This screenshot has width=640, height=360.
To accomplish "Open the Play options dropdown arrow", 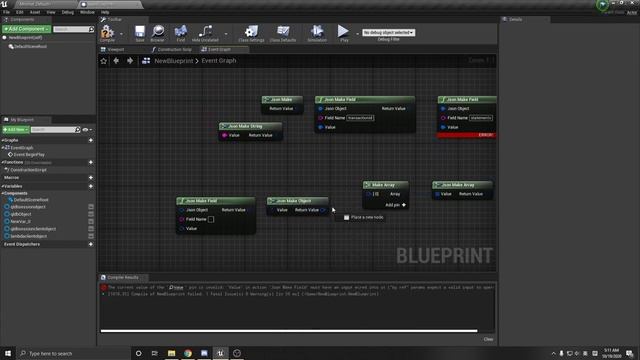I will click(357, 34).
